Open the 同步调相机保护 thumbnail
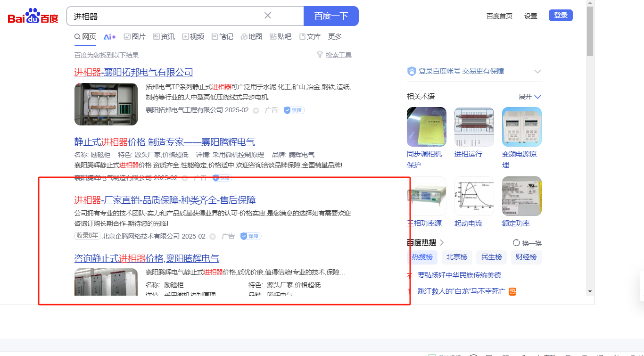This screenshot has width=644, height=356. 427,127
